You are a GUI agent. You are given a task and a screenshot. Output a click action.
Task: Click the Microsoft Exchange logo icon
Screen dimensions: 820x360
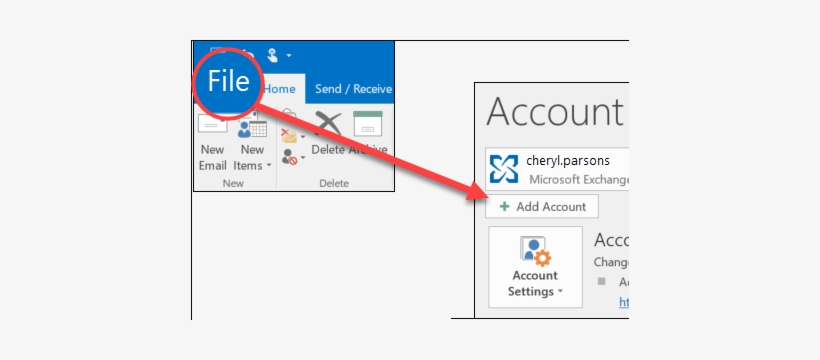(x=504, y=169)
